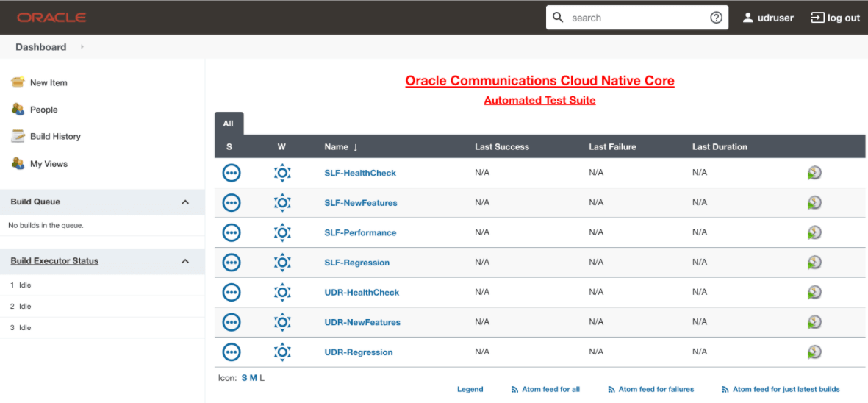Click the Oracle logo in header
Viewport: 868px width, 403px height.
click(x=51, y=18)
